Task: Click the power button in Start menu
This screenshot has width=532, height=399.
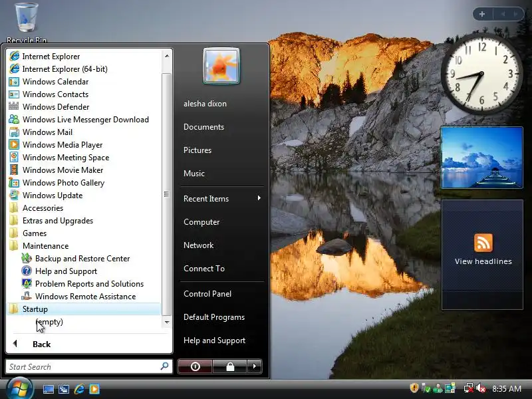Action: click(195, 366)
